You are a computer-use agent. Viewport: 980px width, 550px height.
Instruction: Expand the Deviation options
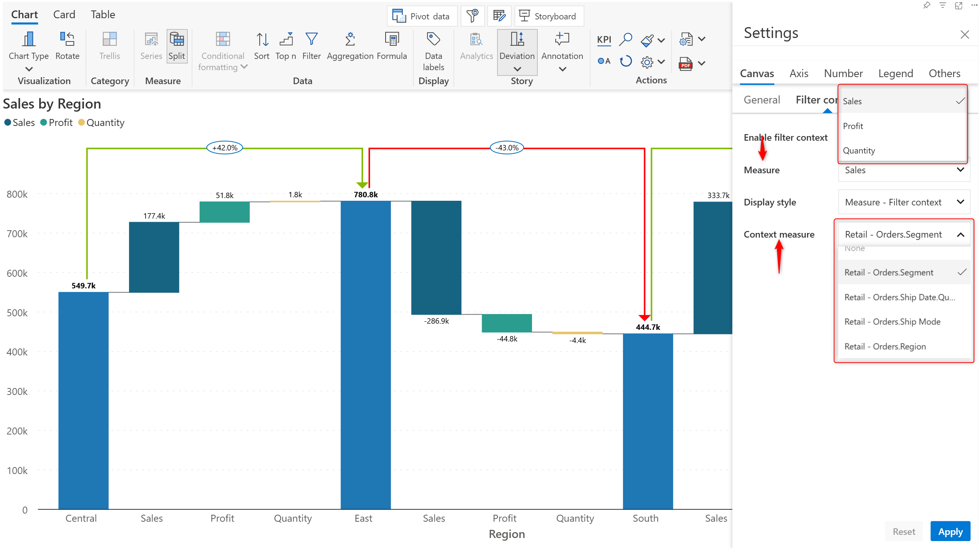(517, 69)
